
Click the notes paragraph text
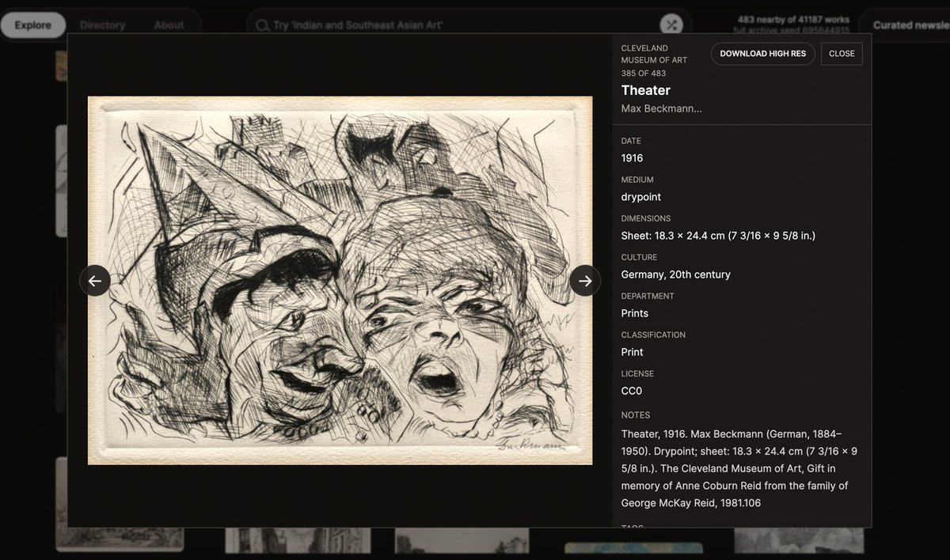[739, 468]
